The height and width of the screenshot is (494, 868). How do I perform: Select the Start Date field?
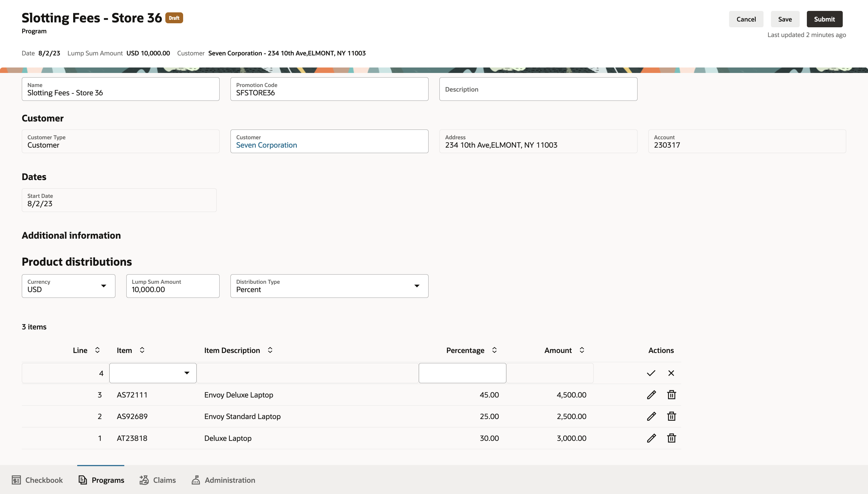click(119, 200)
